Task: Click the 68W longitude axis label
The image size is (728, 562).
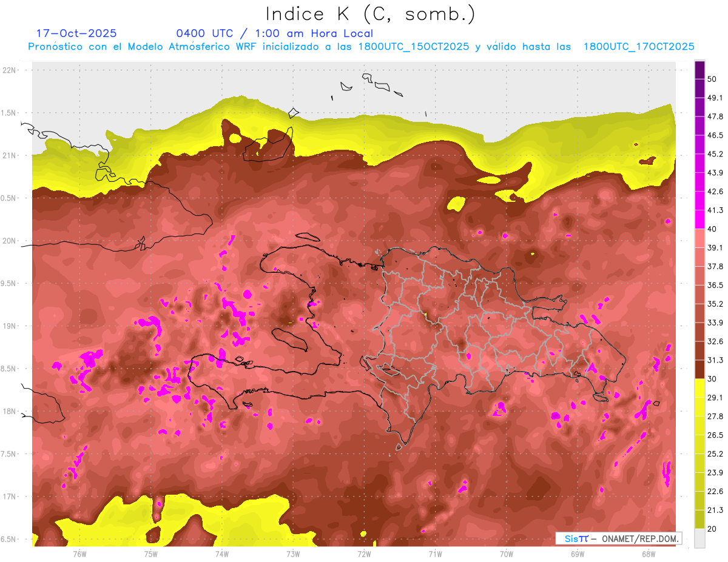Action: [x=648, y=554]
